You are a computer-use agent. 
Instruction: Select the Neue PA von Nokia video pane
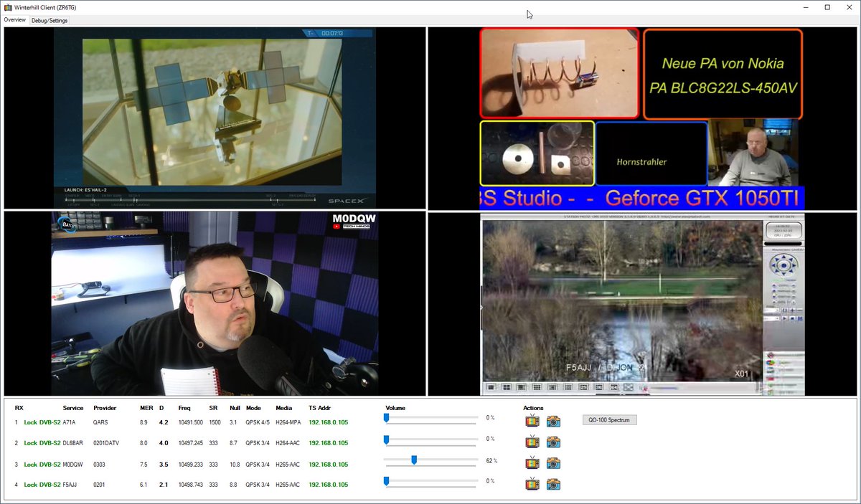coord(642,118)
